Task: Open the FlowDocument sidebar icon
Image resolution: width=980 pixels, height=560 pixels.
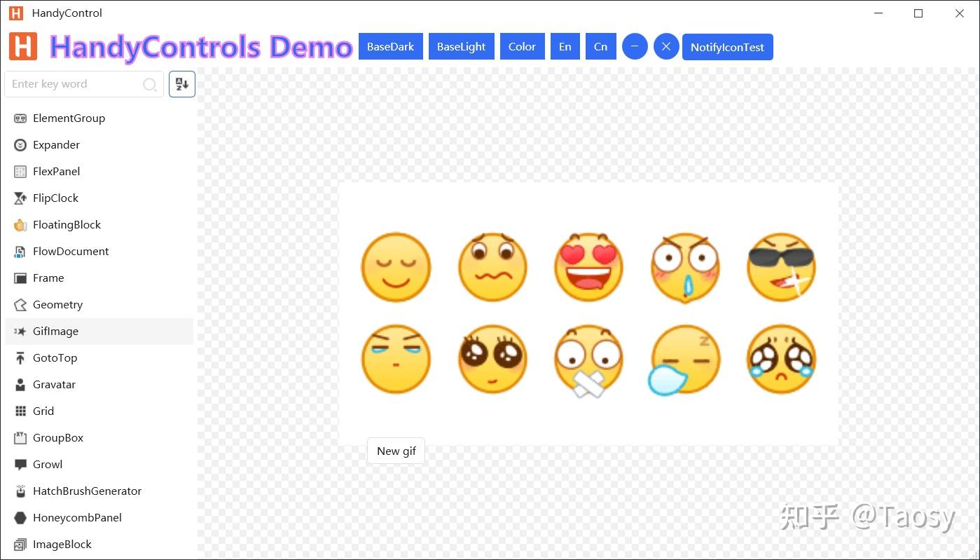Action: pyautogui.click(x=20, y=252)
